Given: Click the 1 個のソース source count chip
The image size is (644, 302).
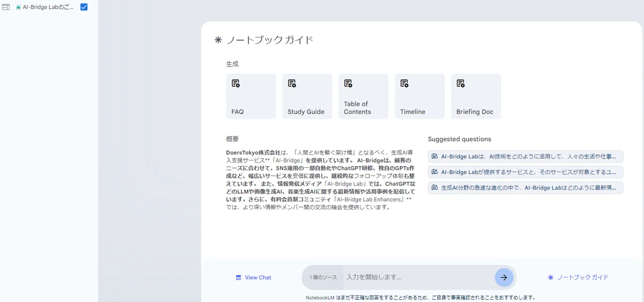Looking at the screenshot, I should point(323,277).
